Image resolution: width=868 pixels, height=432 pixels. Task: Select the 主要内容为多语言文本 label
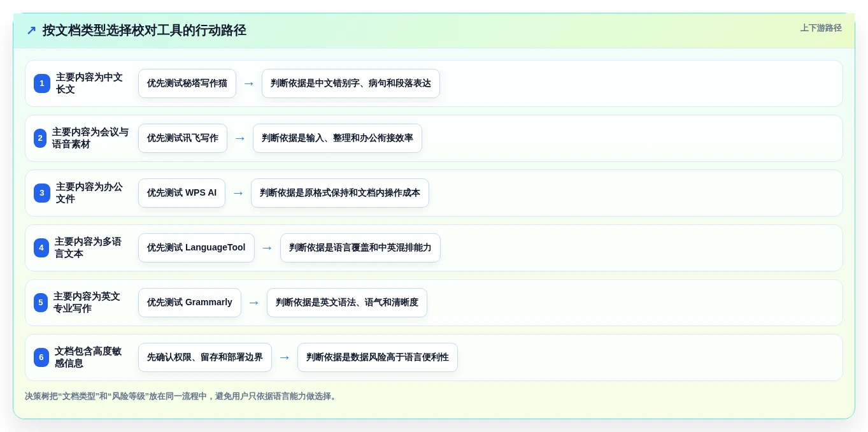point(88,248)
